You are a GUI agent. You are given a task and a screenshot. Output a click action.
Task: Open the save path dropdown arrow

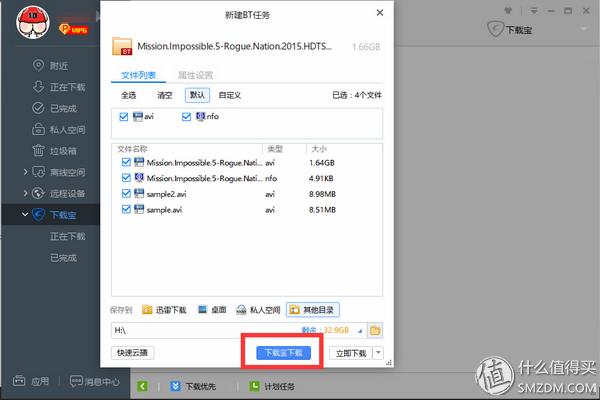point(360,331)
